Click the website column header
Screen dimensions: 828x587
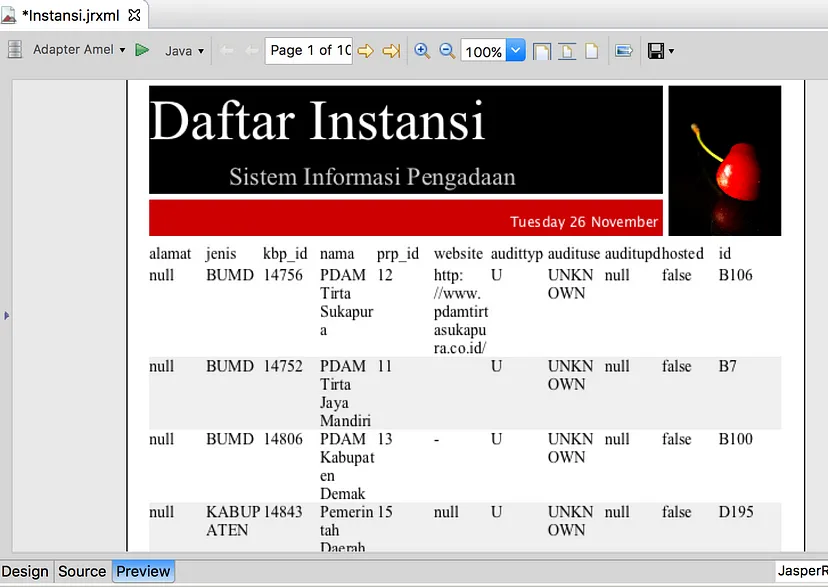tap(458, 254)
